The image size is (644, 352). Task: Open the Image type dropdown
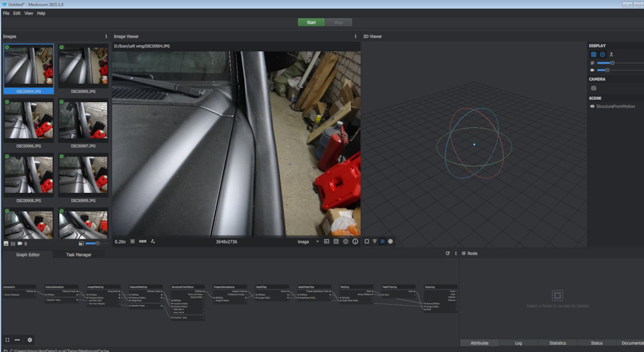(308, 241)
